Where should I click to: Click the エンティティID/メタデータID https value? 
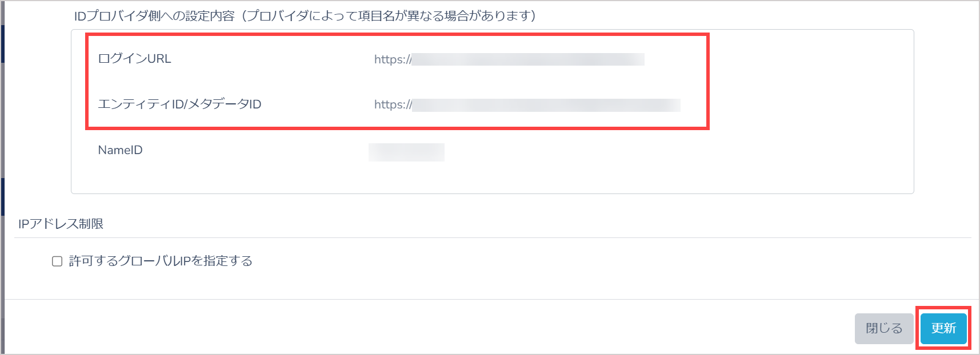point(527,104)
